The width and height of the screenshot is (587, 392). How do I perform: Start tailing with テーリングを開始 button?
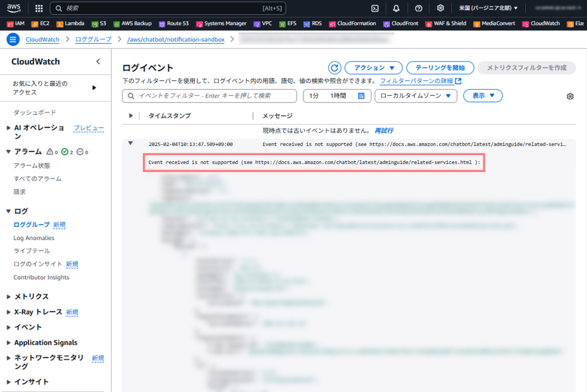click(x=440, y=68)
